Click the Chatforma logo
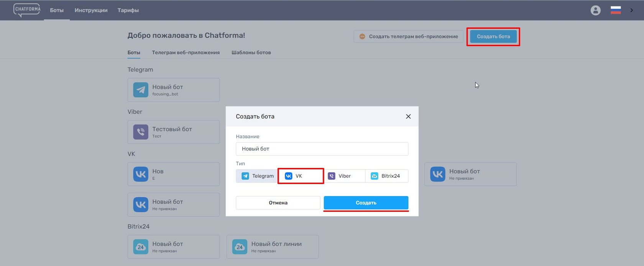 pos(27,10)
